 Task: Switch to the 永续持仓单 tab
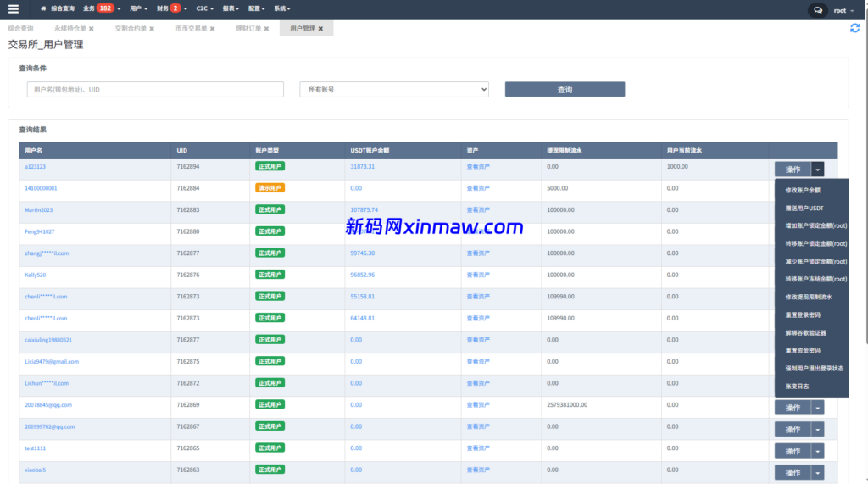70,29
